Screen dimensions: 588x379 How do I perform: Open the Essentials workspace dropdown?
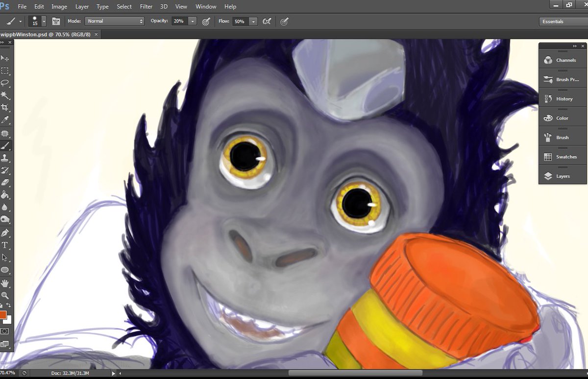click(x=563, y=22)
